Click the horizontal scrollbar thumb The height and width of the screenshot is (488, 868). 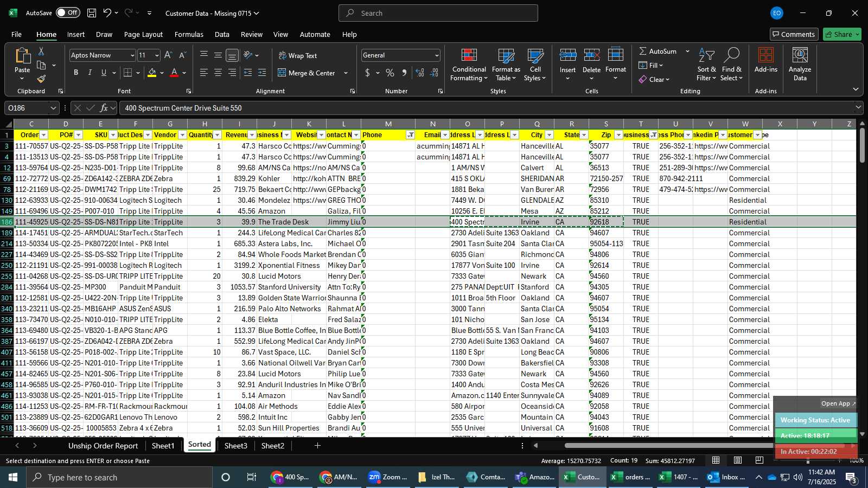670,446
